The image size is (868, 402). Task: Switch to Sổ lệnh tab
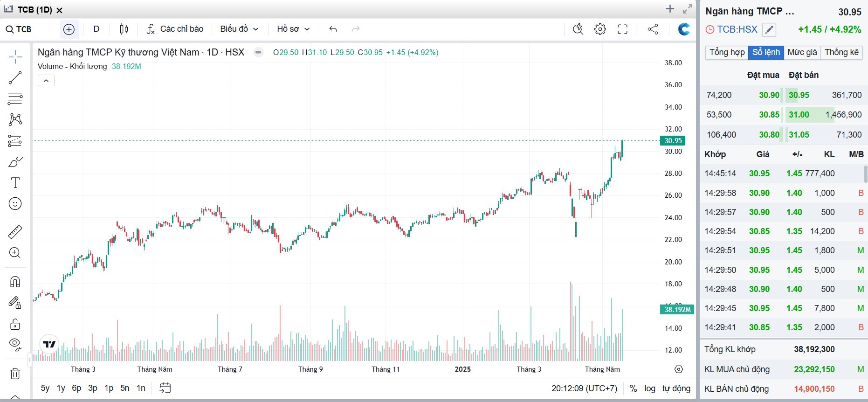pos(766,52)
